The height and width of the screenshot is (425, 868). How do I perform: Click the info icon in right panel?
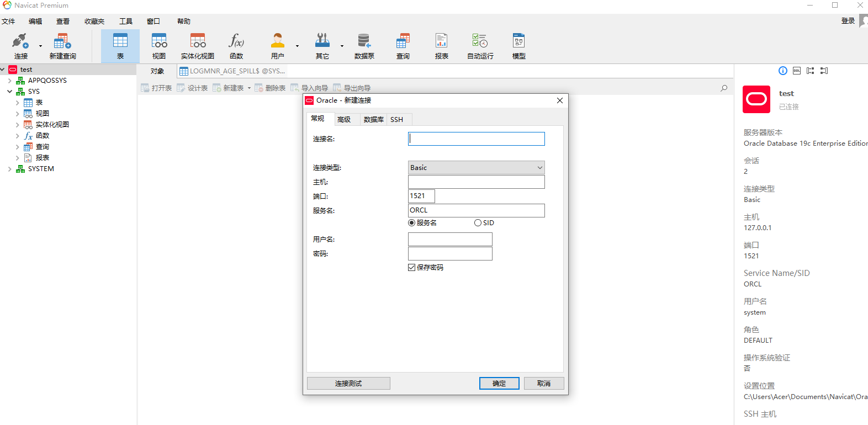coord(783,71)
